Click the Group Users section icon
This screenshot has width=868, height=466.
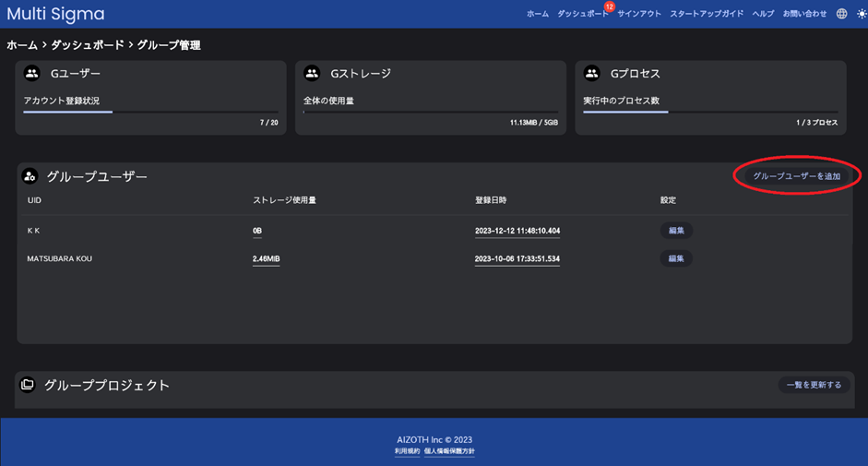pos(30,176)
